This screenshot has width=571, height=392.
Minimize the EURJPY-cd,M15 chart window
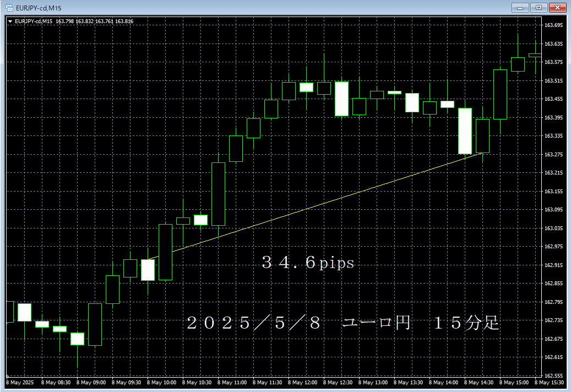tap(520, 8)
